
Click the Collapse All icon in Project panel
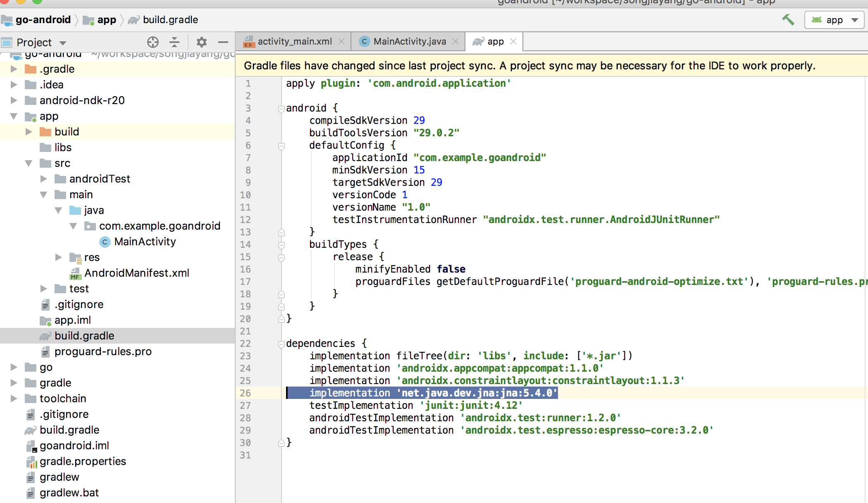[x=174, y=42]
